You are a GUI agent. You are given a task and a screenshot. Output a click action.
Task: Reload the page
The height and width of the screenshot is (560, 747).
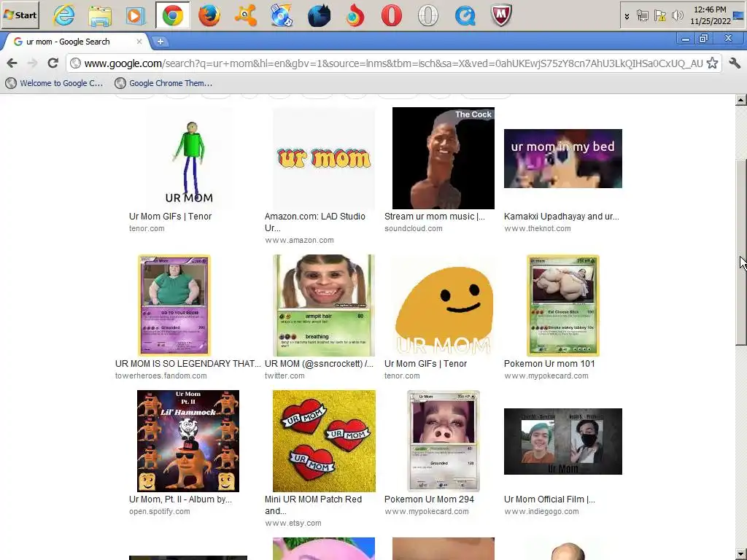click(x=53, y=63)
